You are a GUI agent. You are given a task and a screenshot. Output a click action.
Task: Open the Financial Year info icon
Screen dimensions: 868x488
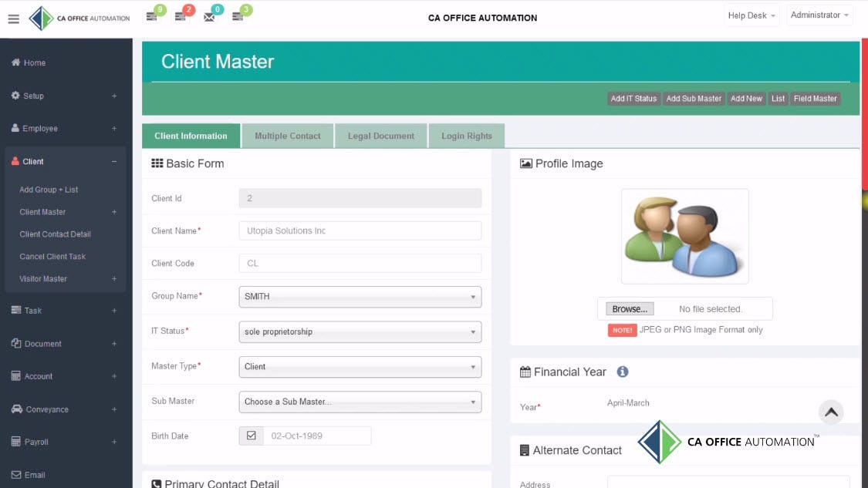[623, 372]
